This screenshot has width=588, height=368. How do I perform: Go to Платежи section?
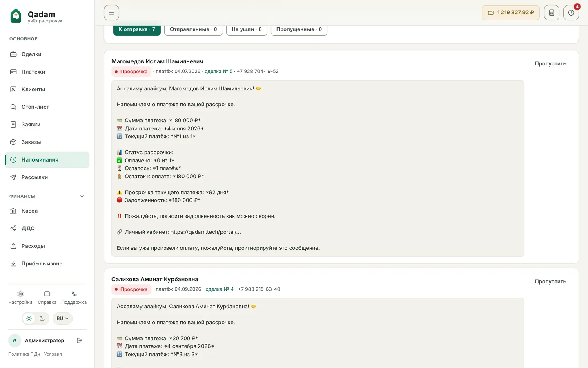pyautogui.click(x=47, y=72)
